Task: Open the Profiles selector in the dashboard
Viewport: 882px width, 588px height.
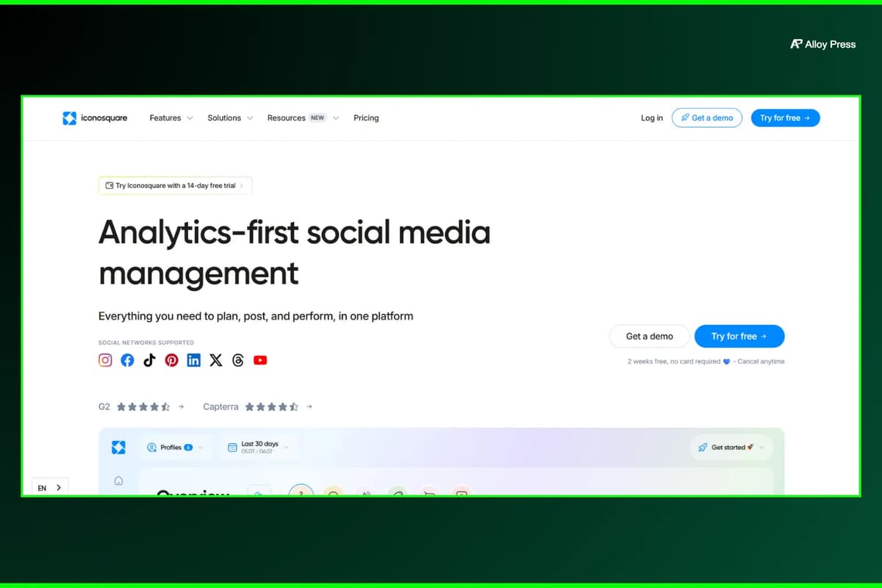Action: click(x=176, y=447)
